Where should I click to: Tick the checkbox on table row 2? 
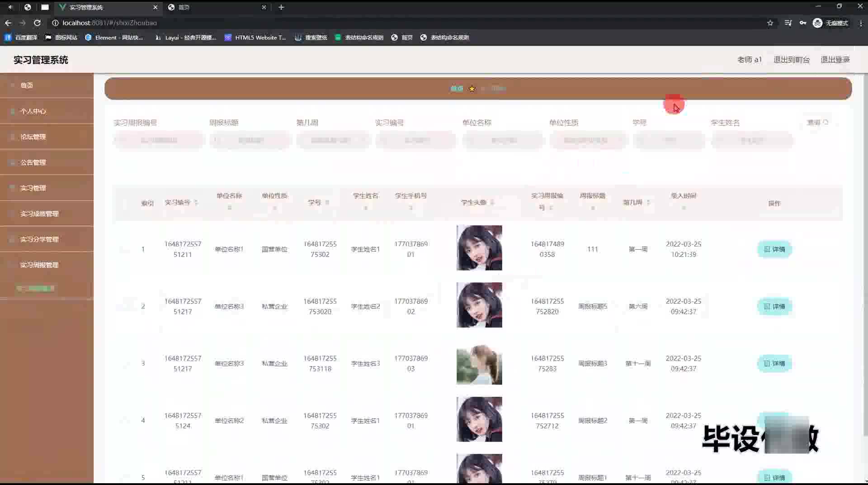click(124, 306)
